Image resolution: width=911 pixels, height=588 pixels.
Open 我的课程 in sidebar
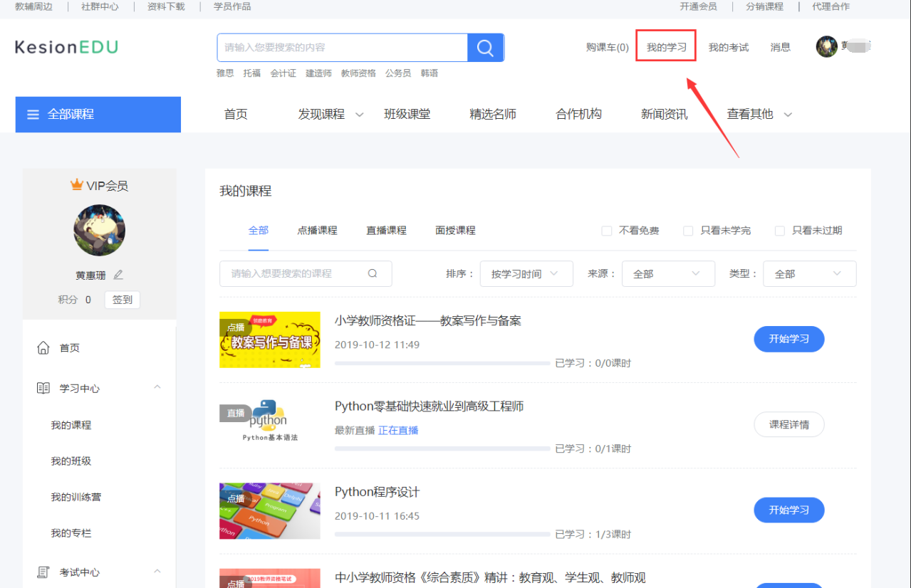pos(71,425)
